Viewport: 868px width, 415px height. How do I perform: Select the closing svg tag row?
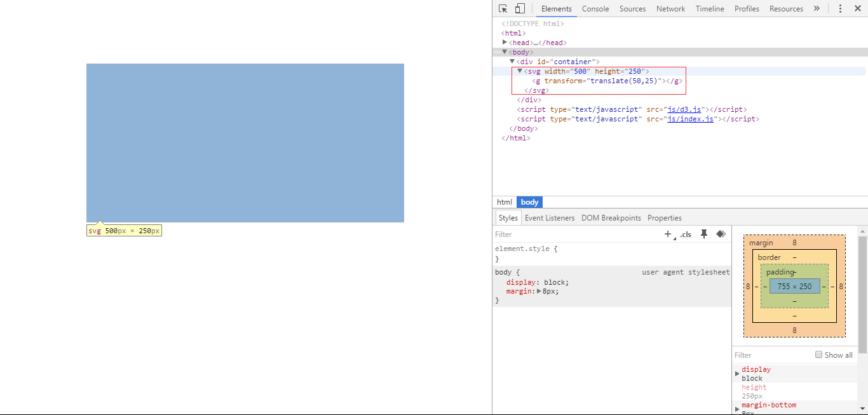point(537,90)
